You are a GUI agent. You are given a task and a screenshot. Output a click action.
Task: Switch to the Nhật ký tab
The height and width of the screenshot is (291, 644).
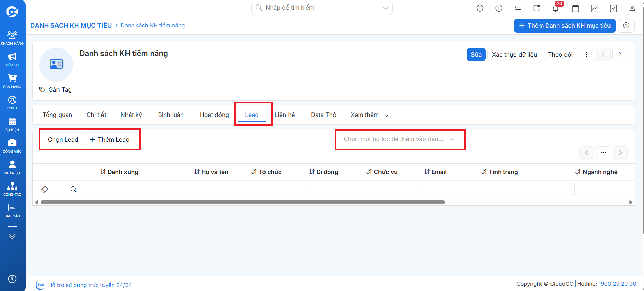[x=131, y=115]
